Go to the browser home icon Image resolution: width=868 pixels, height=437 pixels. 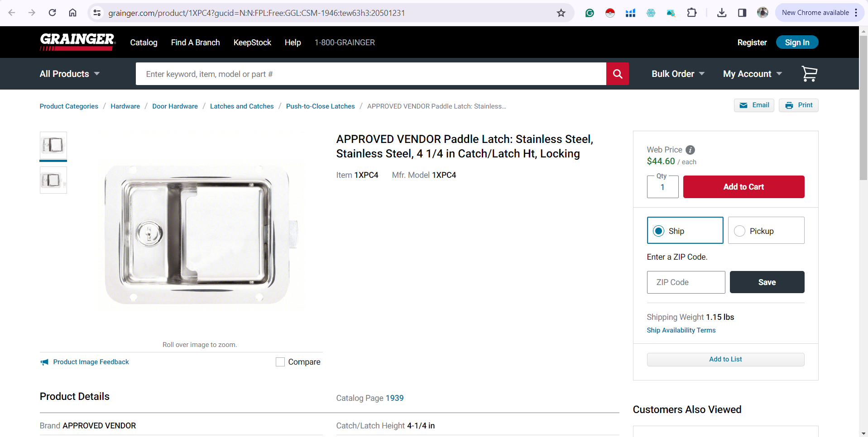[x=72, y=13]
